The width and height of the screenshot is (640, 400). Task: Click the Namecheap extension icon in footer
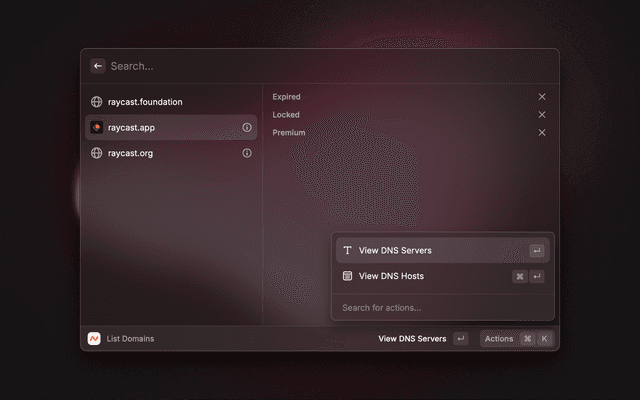click(94, 339)
